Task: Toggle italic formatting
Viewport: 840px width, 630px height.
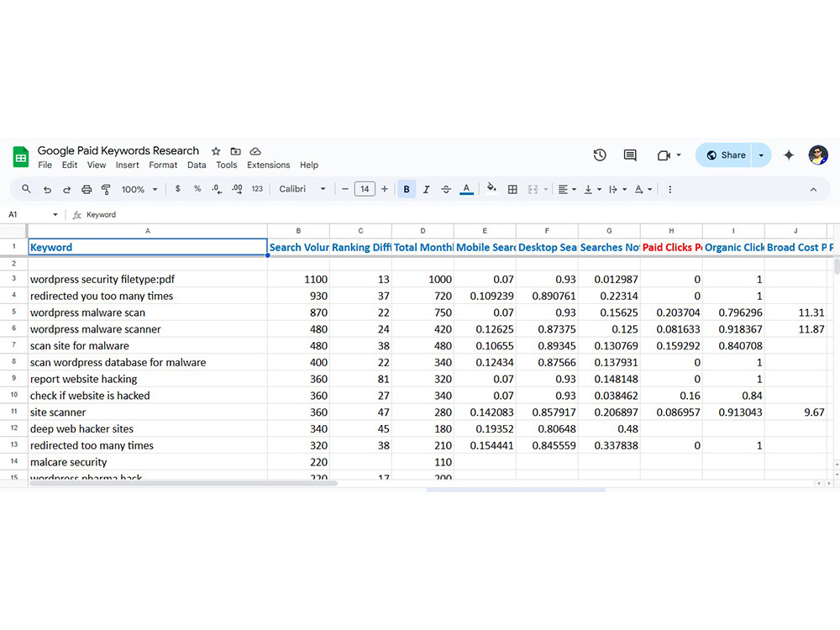Action: click(427, 189)
